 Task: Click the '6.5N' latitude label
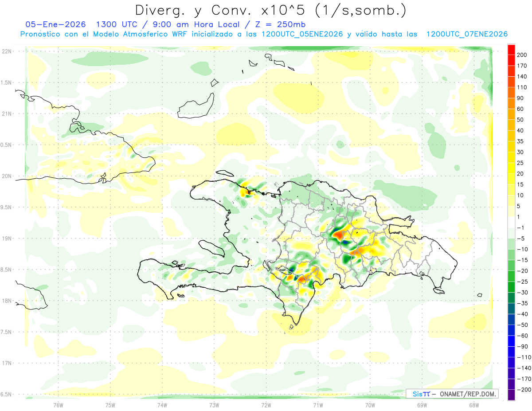pos(6,394)
